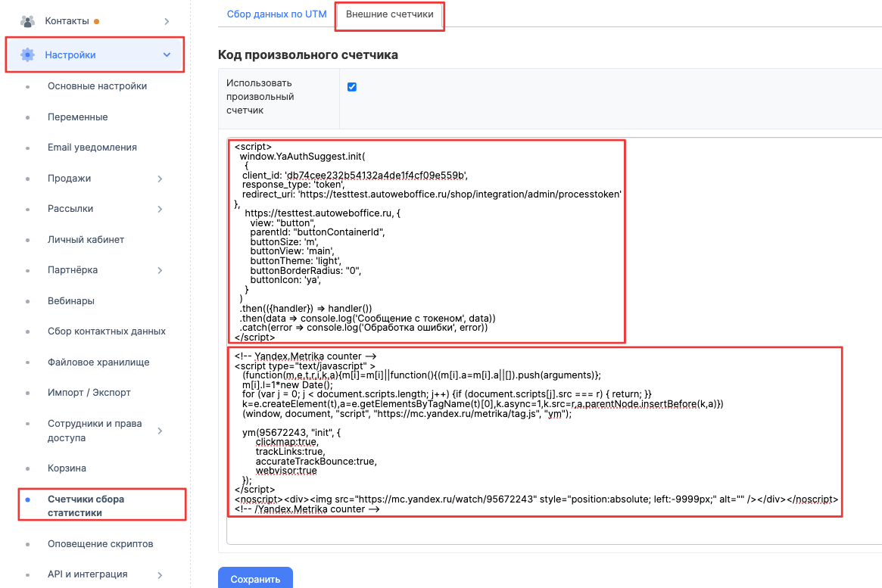Go to Файловое хранилище
The width and height of the screenshot is (882, 588).
pyautogui.click(x=98, y=362)
